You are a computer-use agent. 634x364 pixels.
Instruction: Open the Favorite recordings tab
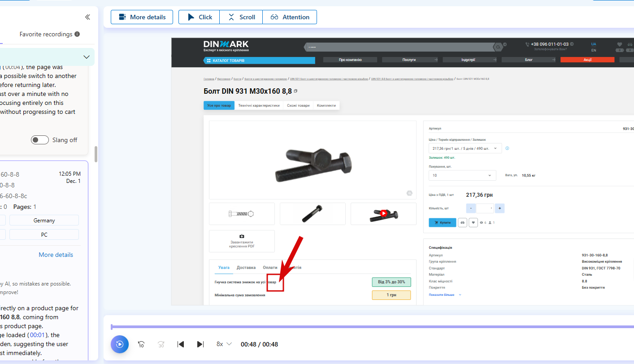pos(50,34)
